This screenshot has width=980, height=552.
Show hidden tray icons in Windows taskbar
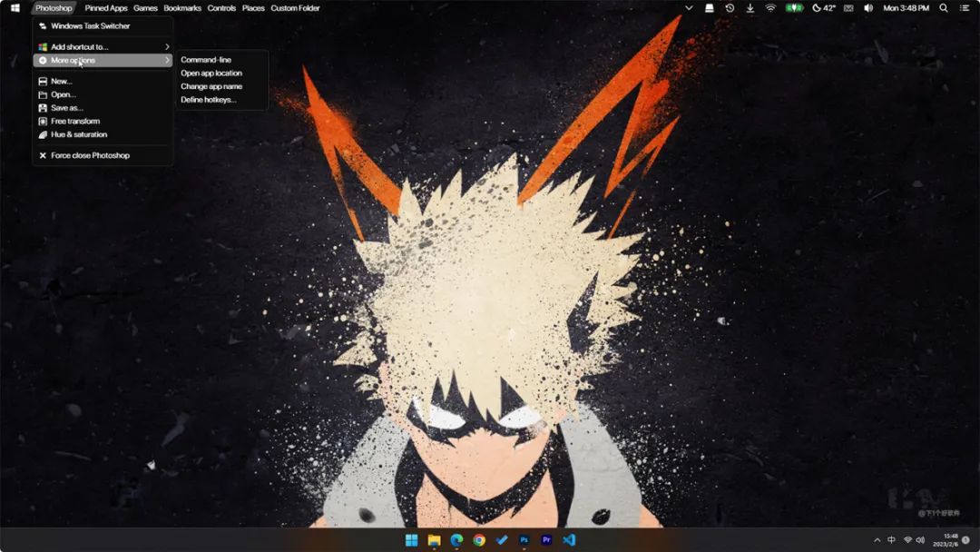pyautogui.click(x=877, y=539)
